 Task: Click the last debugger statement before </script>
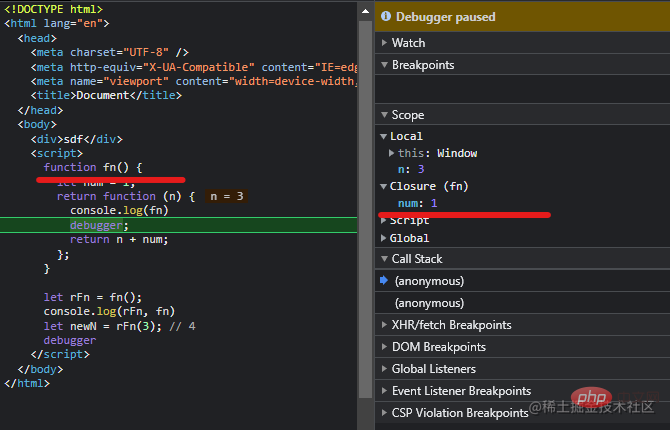pyautogui.click(x=70, y=340)
